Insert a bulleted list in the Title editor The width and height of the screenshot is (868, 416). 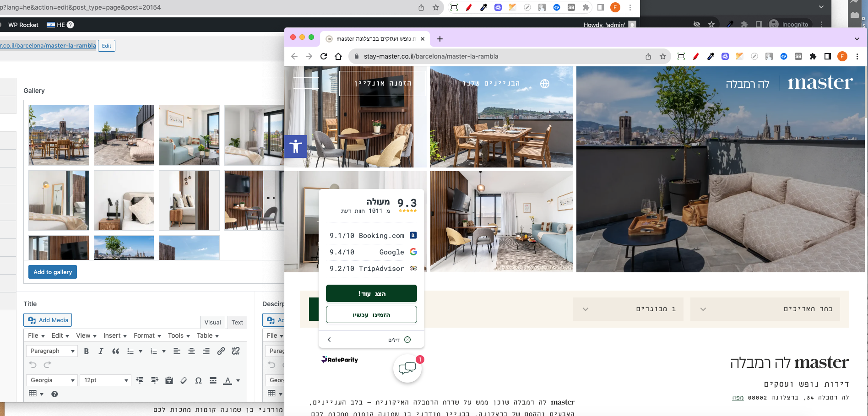coord(130,351)
